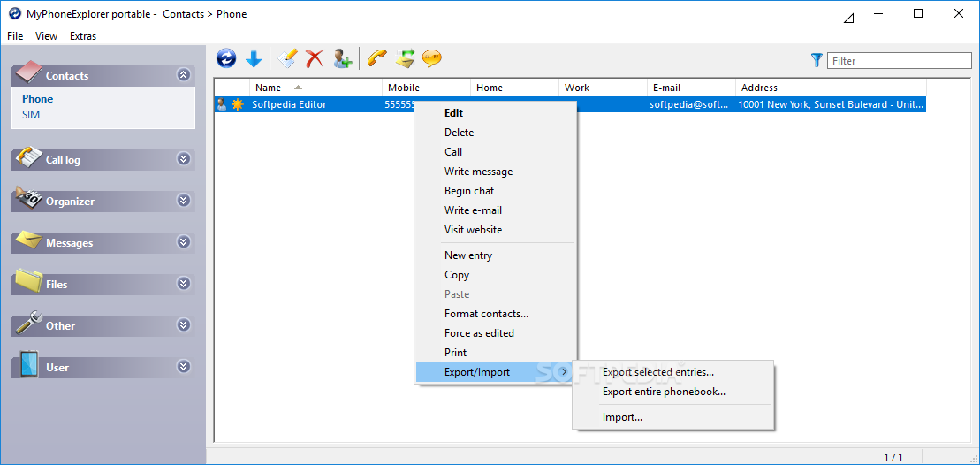Open the Phone contacts list
Screen dimensions: 980x465
pyautogui.click(x=37, y=99)
